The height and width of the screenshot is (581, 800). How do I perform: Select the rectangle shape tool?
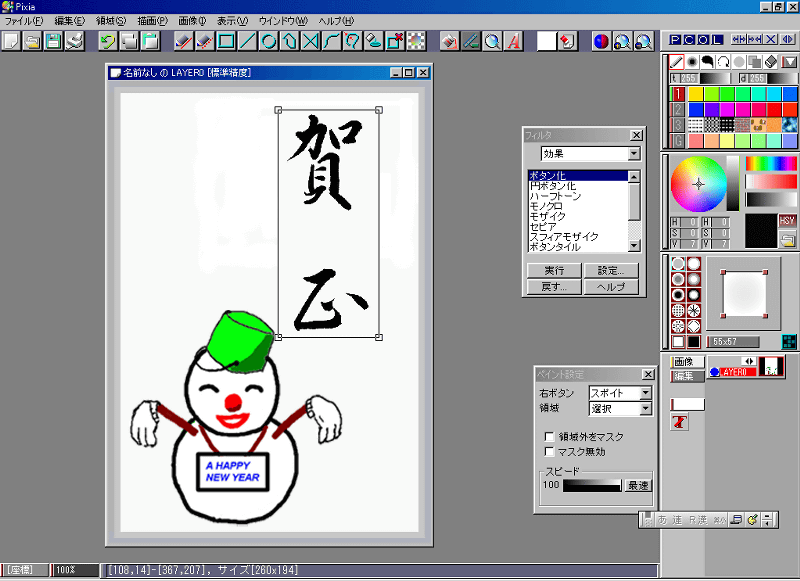tap(226, 41)
